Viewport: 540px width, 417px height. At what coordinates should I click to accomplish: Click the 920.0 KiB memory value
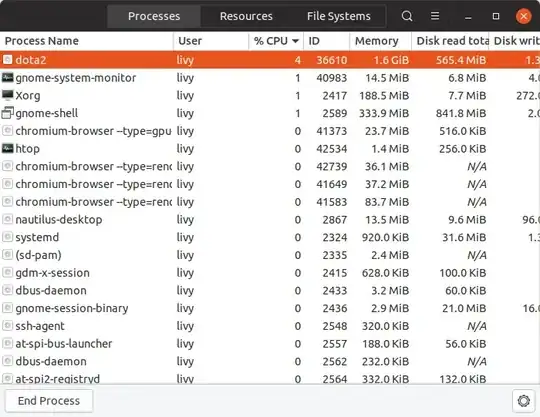(x=385, y=237)
